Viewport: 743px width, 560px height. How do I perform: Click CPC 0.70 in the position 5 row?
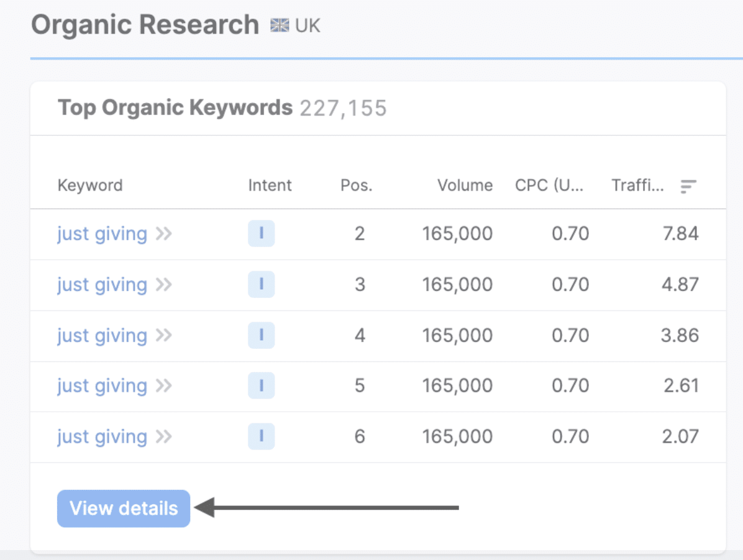coord(570,386)
